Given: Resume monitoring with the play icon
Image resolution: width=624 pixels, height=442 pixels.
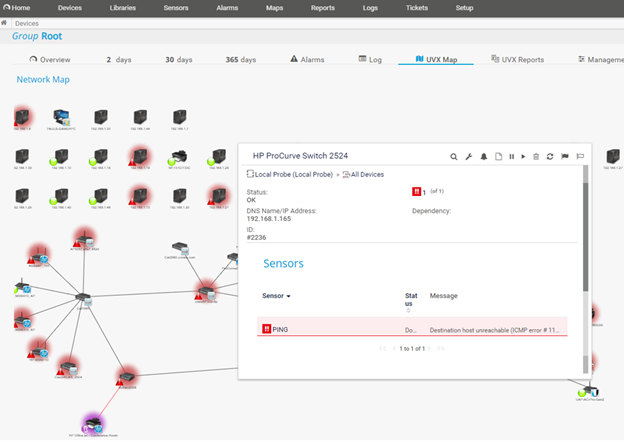Looking at the screenshot, I should click(x=523, y=156).
